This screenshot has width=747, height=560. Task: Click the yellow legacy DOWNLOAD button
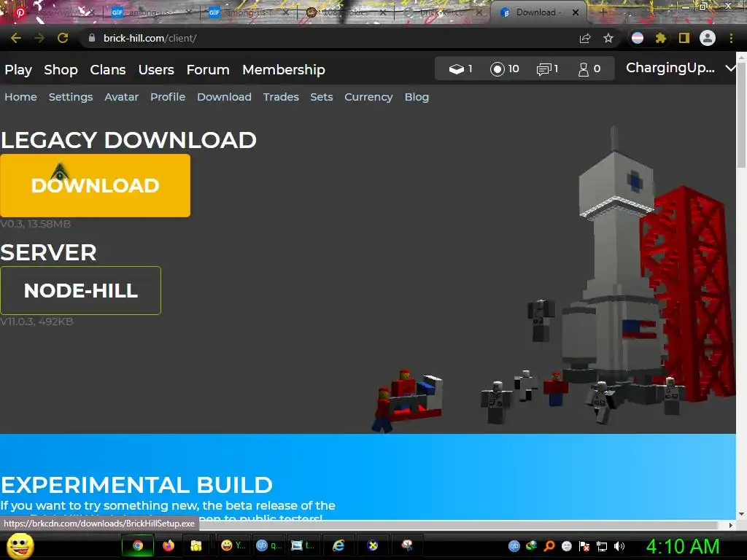[x=96, y=185]
